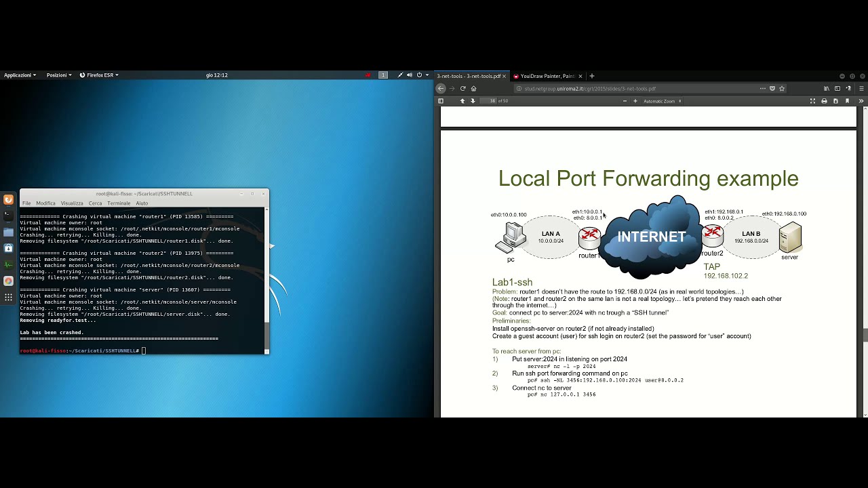Image resolution: width=868 pixels, height=488 pixels.
Task: Open File menu in terminal window
Action: (x=26, y=203)
